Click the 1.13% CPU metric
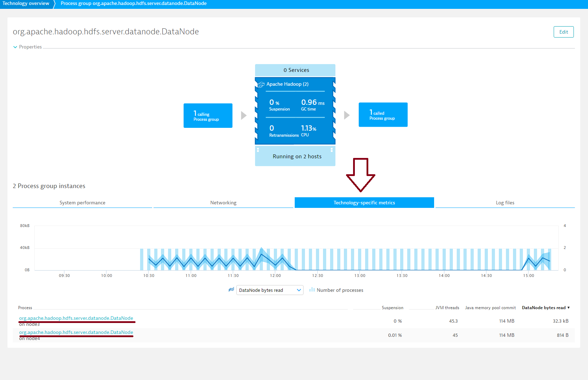This screenshot has width=588, height=380. [x=309, y=131]
